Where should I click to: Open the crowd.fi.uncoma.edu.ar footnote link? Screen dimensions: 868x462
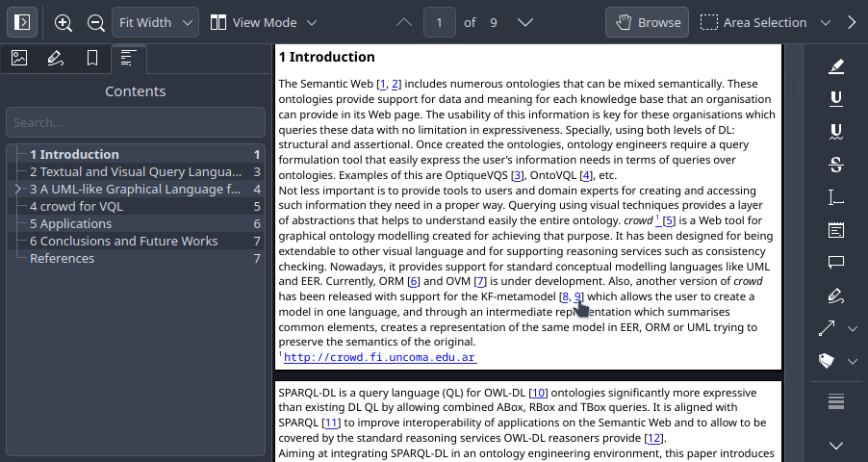[380, 357]
